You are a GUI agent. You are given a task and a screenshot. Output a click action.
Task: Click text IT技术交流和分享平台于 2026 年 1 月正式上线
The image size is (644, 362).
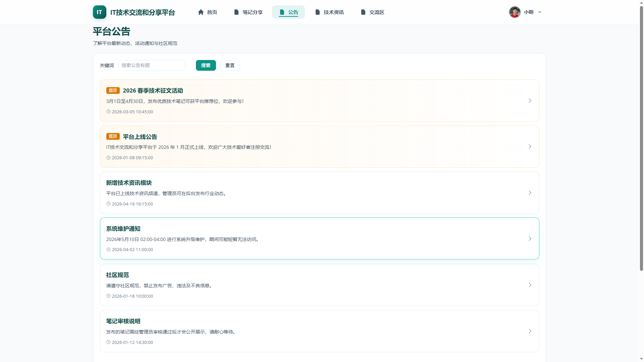pyautogui.click(x=155, y=147)
